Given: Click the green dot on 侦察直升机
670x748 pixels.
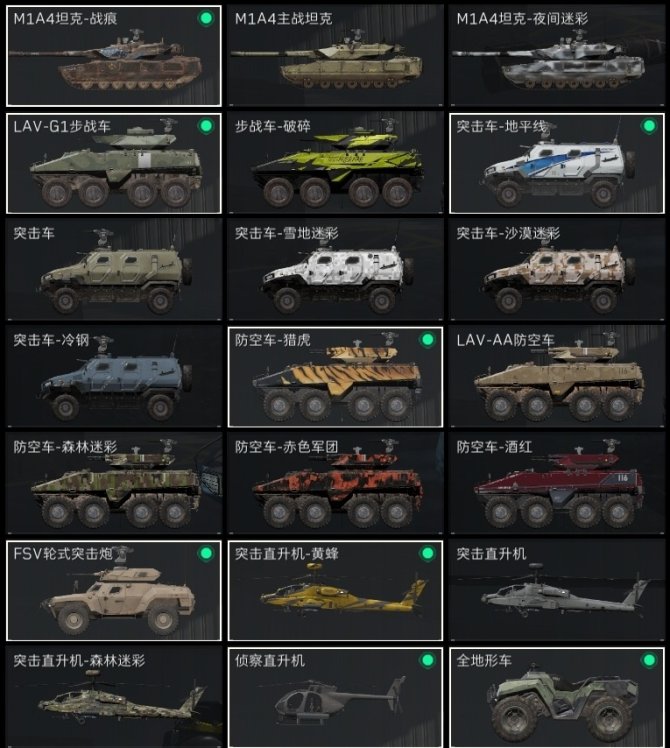Looking at the screenshot, I should (x=428, y=660).
